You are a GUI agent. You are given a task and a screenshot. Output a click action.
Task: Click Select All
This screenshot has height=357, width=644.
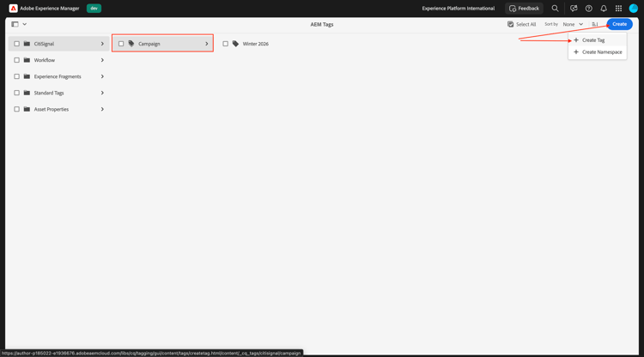pyautogui.click(x=521, y=24)
